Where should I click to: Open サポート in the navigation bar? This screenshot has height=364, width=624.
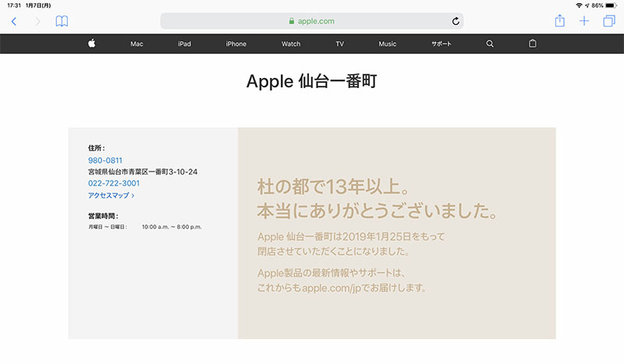pyautogui.click(x=441, y=44)
